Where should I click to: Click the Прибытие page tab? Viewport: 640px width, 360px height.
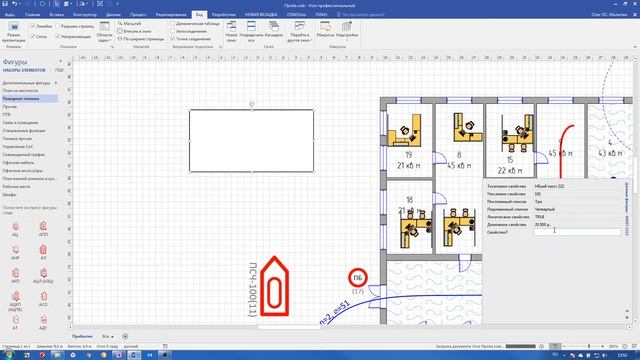click(x=82, y=336)
